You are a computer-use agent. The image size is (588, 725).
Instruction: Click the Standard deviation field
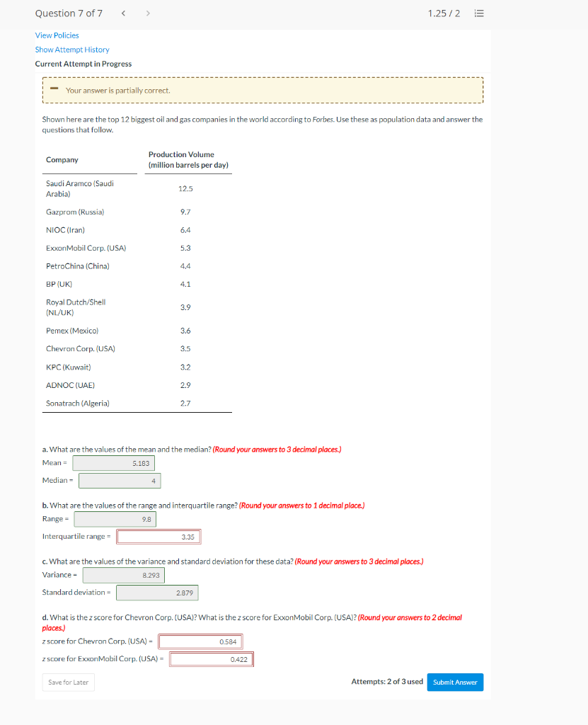[157, 593]
